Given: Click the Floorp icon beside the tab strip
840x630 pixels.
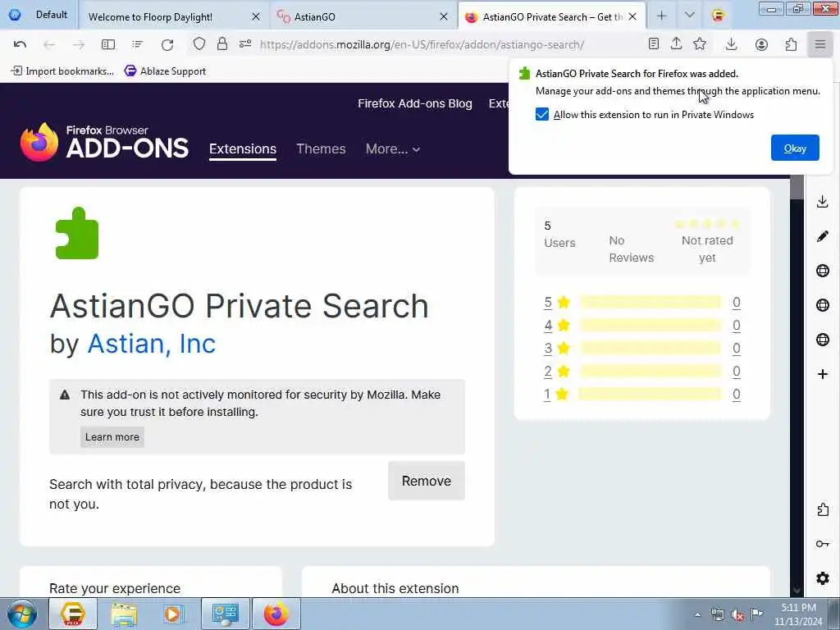Looking at the screenshot, I should pos(719,16).
